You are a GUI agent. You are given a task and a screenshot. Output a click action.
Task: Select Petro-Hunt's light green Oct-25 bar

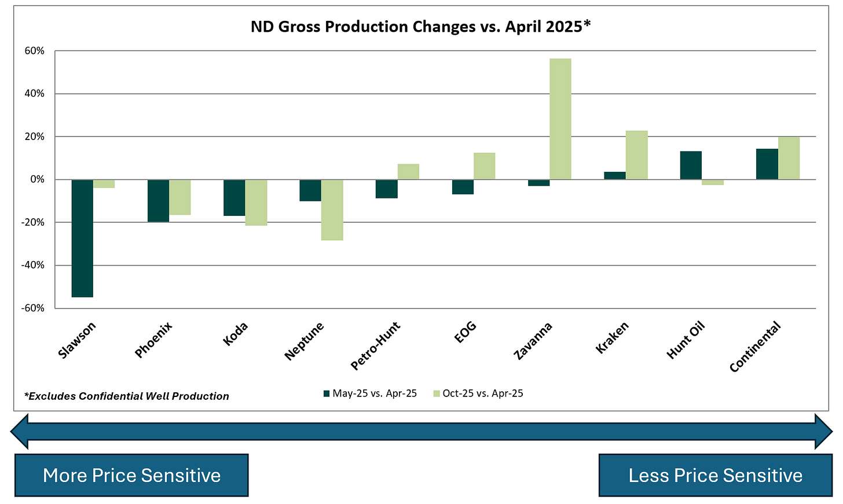click(408, 172)
